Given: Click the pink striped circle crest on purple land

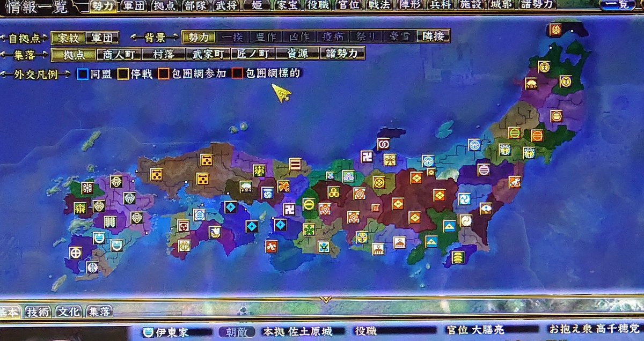Looking at the screenshot, I should pyautogui.click(x=484, y=169).
